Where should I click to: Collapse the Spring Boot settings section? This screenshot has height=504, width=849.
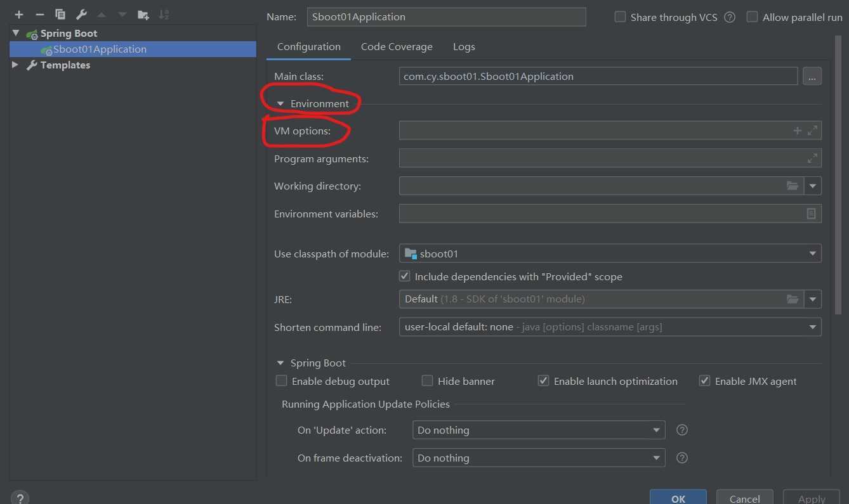click(280, 363)
